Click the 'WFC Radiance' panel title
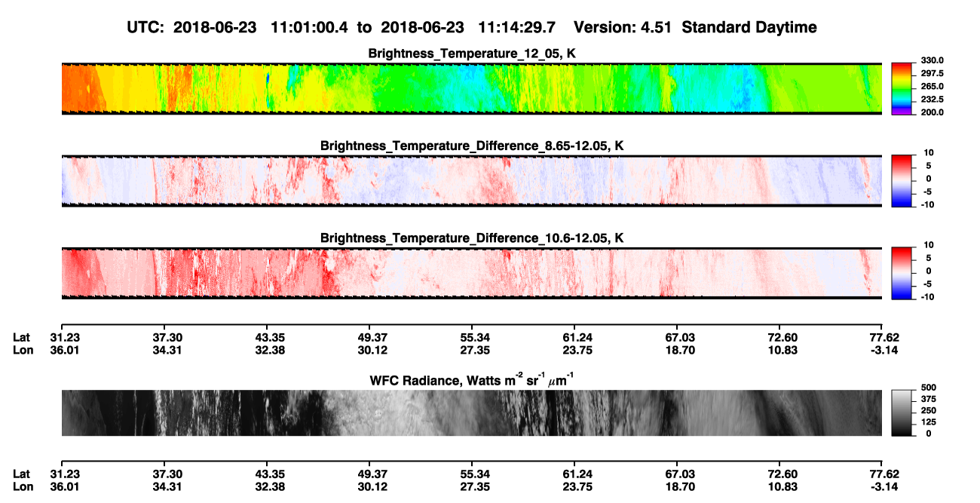Screen dimensions: 980x503 pos(472,380)
